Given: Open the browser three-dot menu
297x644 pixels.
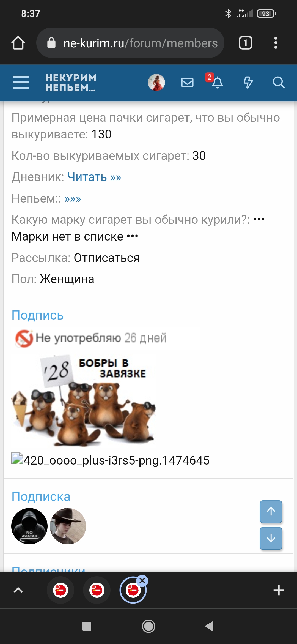Looking at the screenshot, I should pyautogui.click(x=276, y=43).
